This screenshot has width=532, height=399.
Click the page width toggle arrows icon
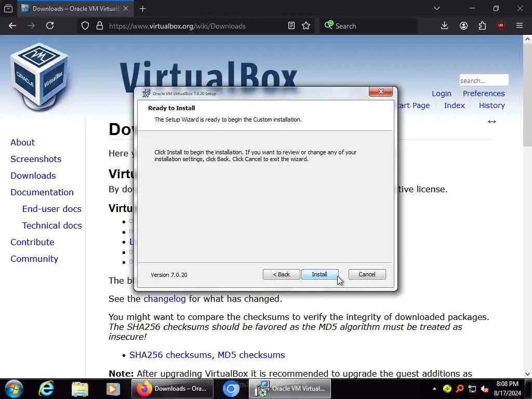coord(491,122)
